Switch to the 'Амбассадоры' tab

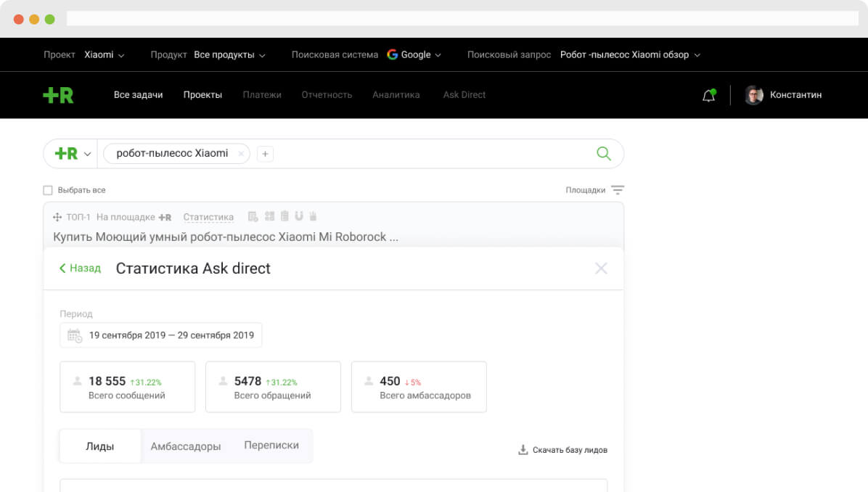coord(186,446)
